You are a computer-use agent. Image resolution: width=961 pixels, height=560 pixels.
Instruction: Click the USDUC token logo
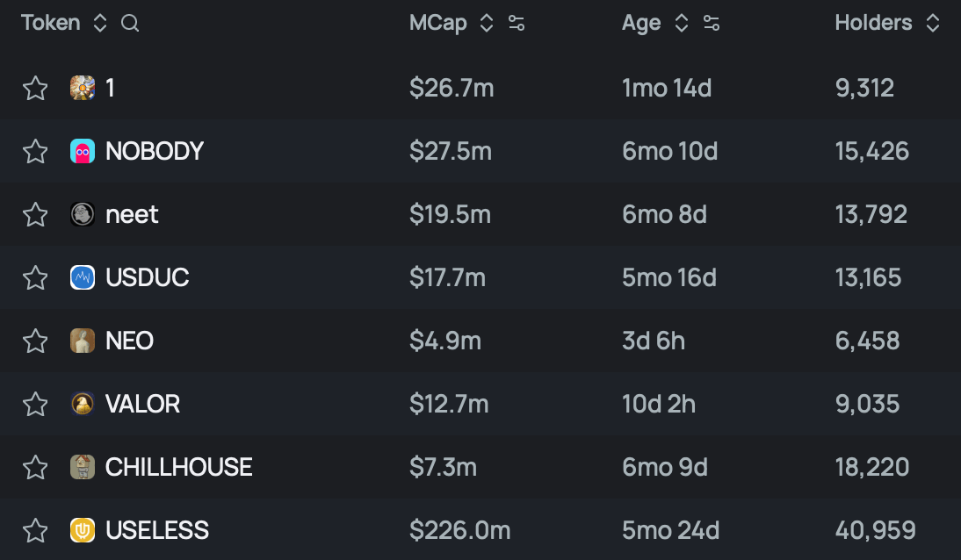point(83,277)
